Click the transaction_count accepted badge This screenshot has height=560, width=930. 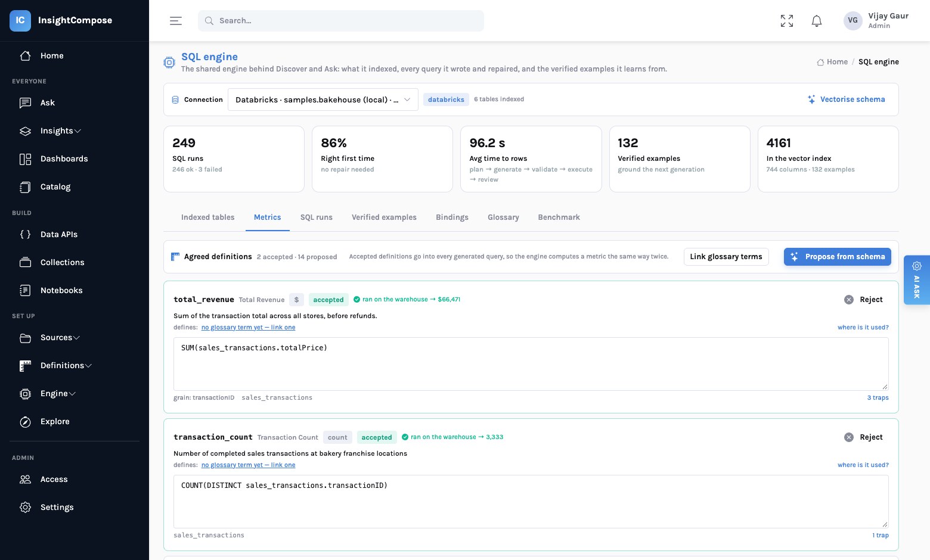[377, 437]
